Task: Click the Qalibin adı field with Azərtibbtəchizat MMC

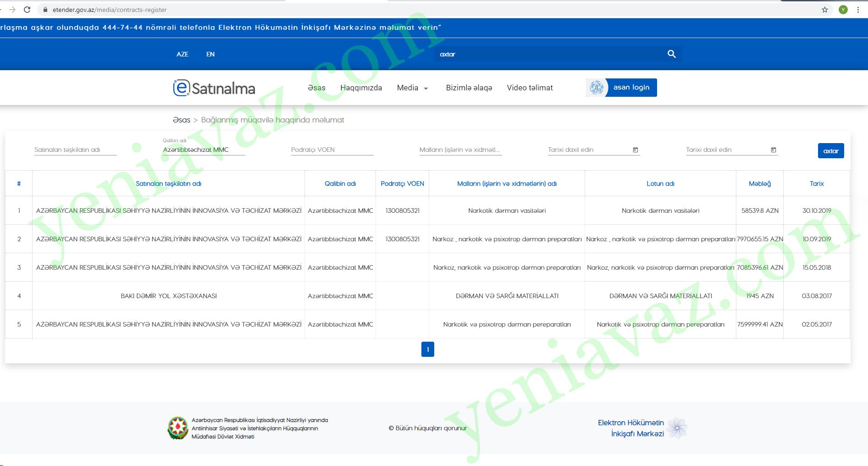Action: [204, 150]
